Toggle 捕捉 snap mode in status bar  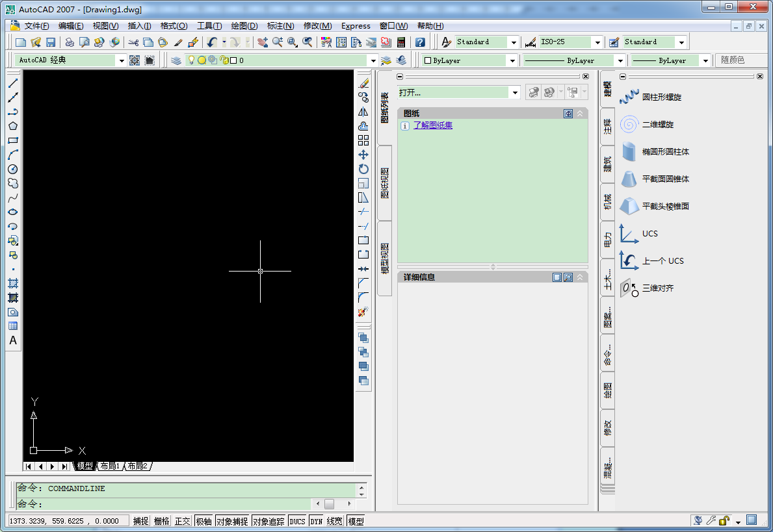[x=140, y=521]
